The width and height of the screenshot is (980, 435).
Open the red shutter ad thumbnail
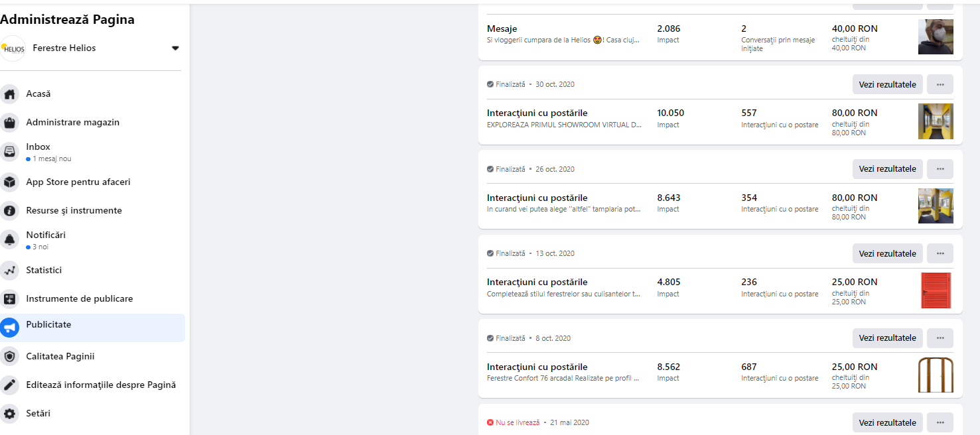point(936,290)
